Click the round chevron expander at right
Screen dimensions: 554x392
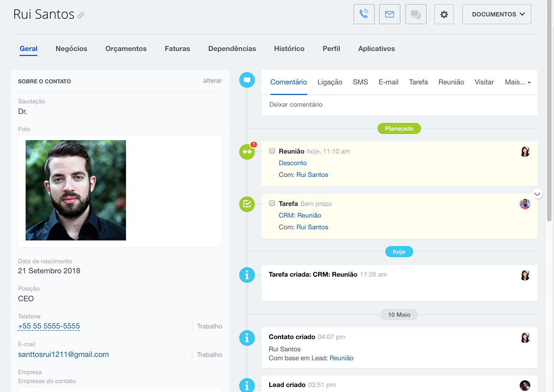coord(537,194)
